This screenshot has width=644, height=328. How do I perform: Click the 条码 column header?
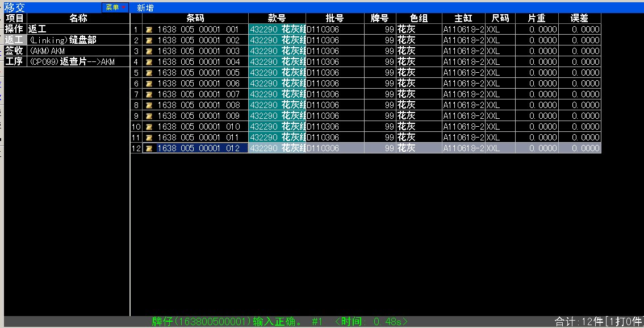tap(195, 18)
